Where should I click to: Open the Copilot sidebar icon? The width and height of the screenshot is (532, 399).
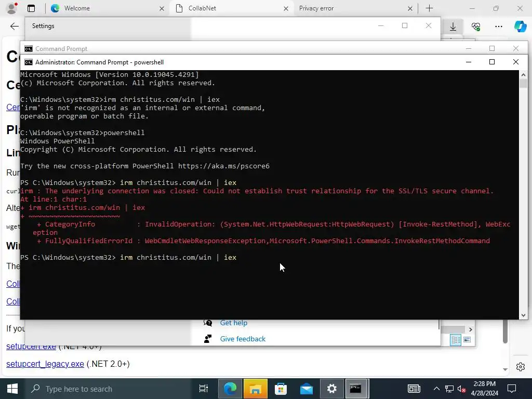(x=520, y=26)
